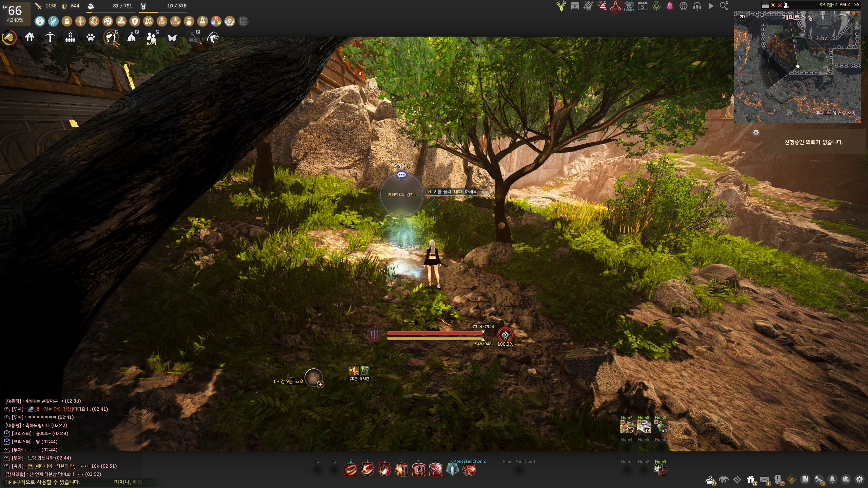The width and height of the screenshot is (868, 488).
Task: Open the mail envelope icon
Action: click(765, 480)
